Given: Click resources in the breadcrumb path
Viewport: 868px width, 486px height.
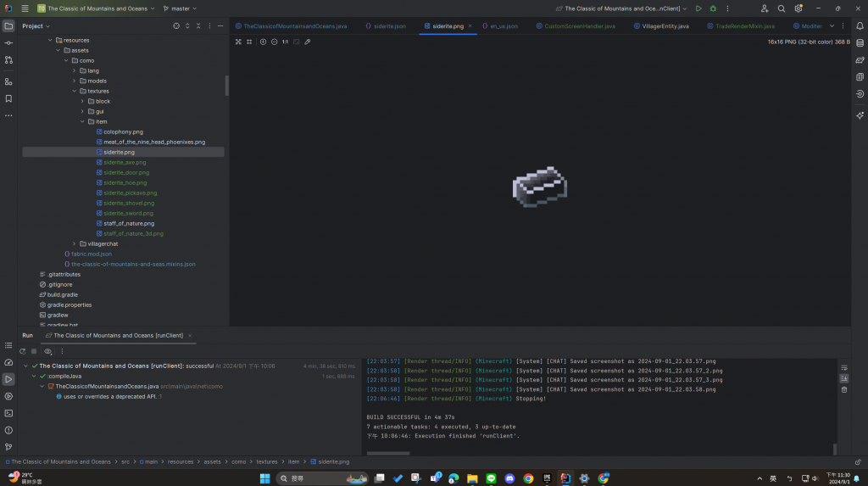Looking at the screenshot, I should pyautogui.click(x=181, y=461).
